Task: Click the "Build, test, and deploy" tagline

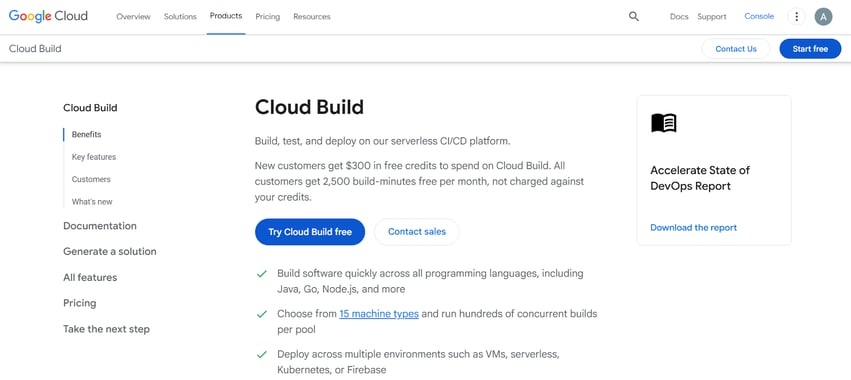Action: click(x=383, y=141)
